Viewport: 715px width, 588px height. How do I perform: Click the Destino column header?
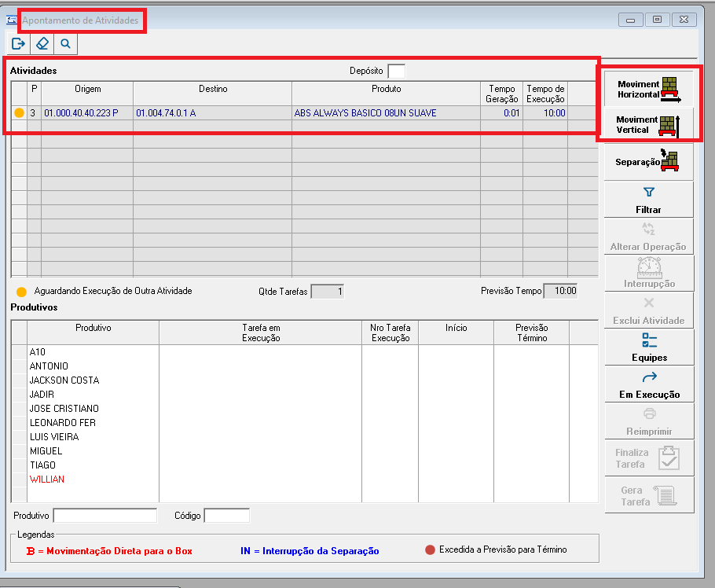(212, 94)
